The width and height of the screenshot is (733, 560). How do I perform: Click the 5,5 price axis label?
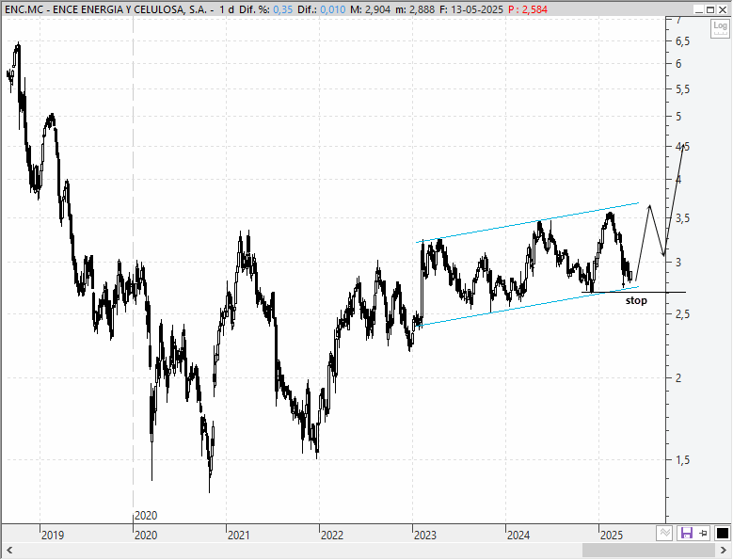point(682,89)
